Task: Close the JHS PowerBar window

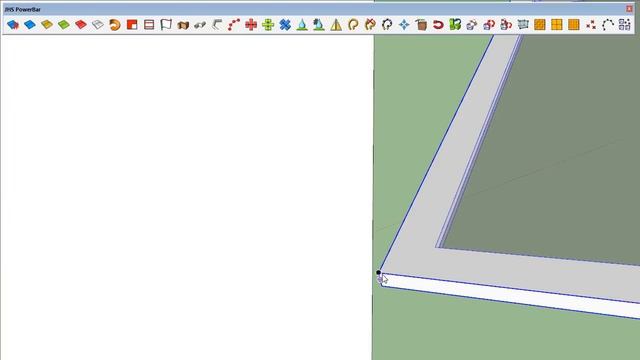Action: [629, 9]
